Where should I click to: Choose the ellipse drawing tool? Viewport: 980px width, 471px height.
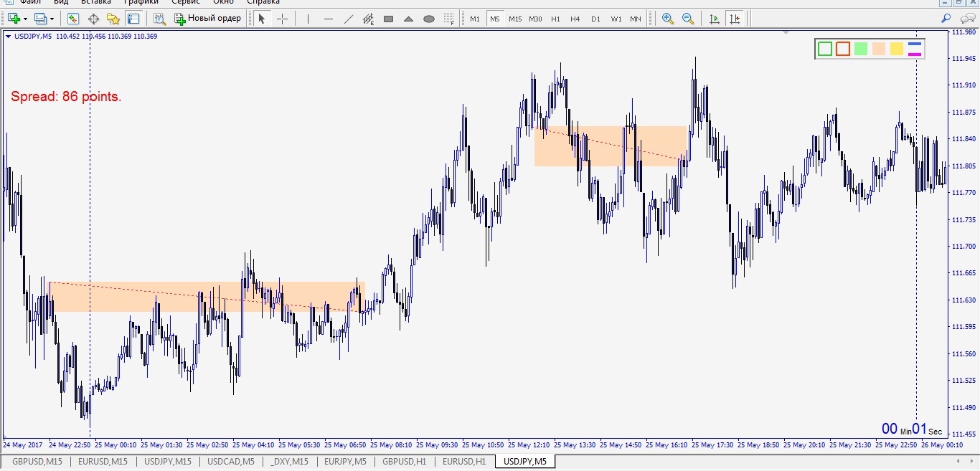(x=429, y=19)
